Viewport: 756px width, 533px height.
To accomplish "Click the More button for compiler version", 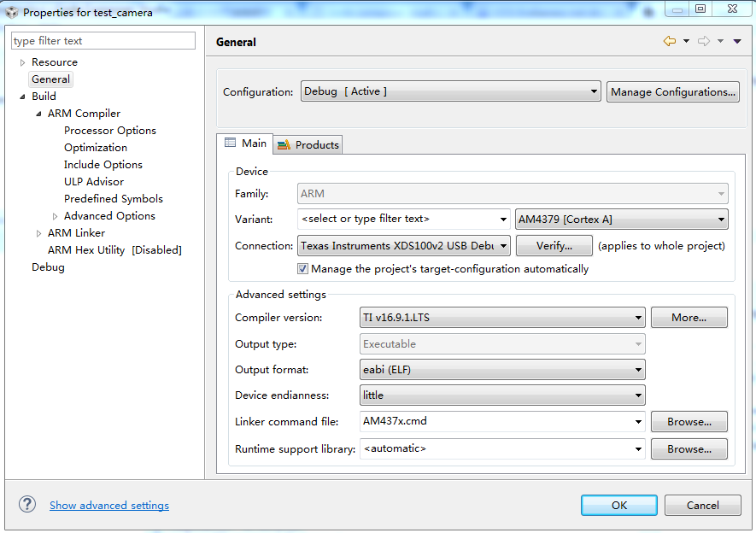I will [689, 318].
